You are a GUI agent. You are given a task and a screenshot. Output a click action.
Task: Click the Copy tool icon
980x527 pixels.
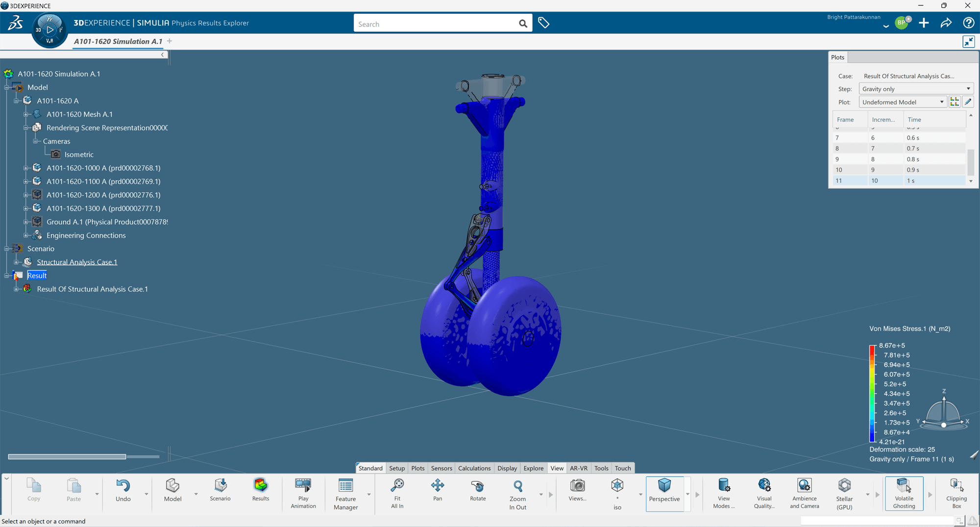pyautogui.click(x=34, y=485)
